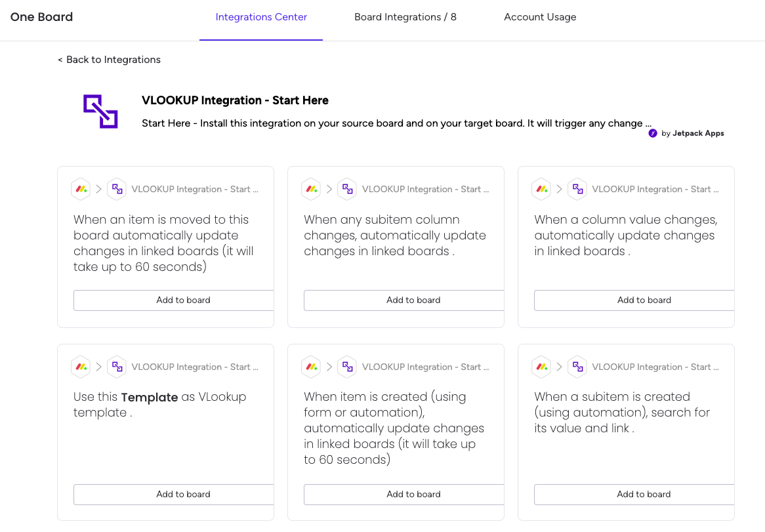
Task: Add column value changes recipe to board
Action: 634,300
